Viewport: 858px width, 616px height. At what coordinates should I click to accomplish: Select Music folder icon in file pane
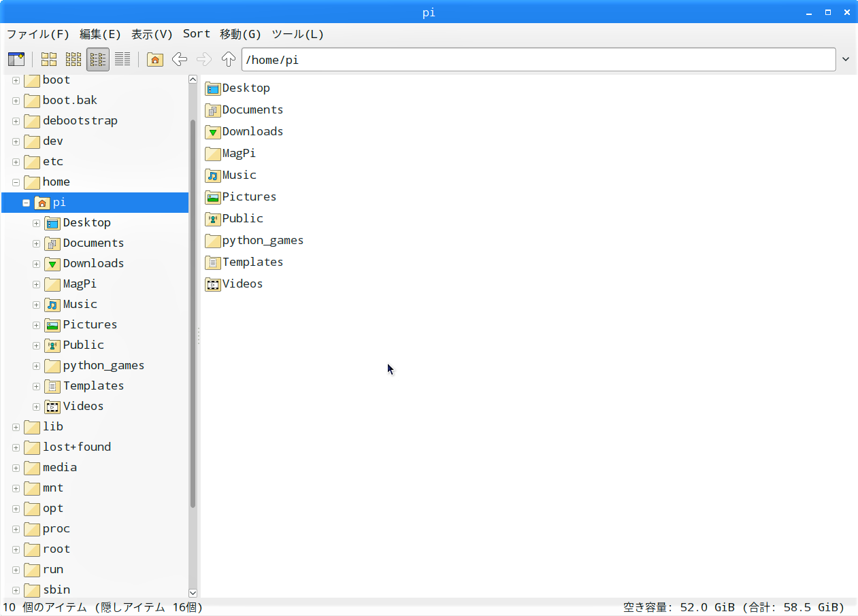tap(213, 175)
